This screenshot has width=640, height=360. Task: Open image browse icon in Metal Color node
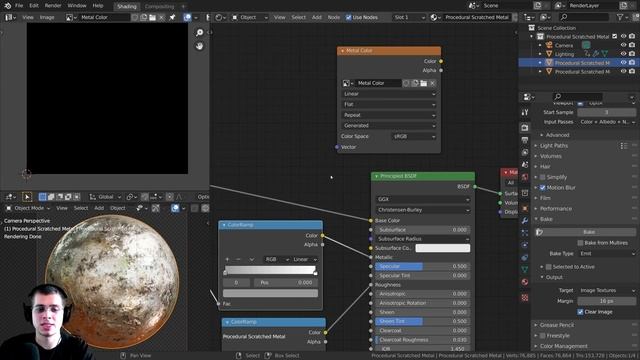click(x=347, y=83)
